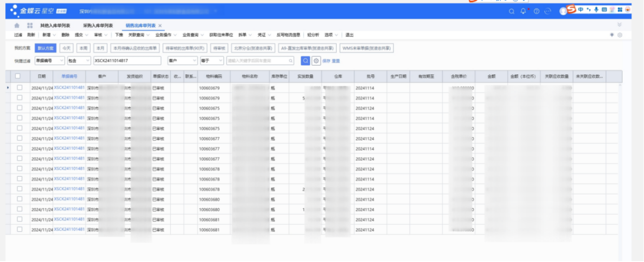The height and width of the screenshot is (262, 644).
Task: Click 退出 to exit the list
Action: [349, 35]
